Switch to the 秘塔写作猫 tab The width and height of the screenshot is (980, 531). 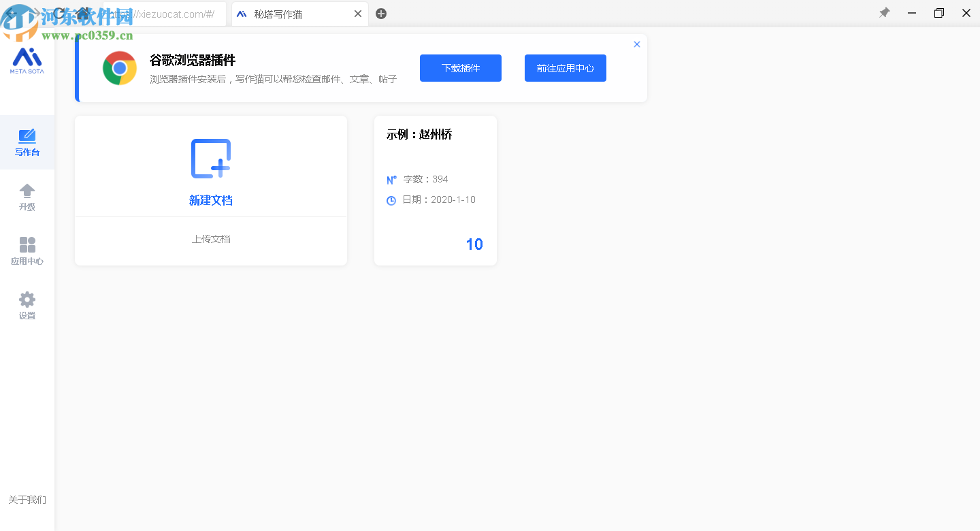tap(286, 13)
